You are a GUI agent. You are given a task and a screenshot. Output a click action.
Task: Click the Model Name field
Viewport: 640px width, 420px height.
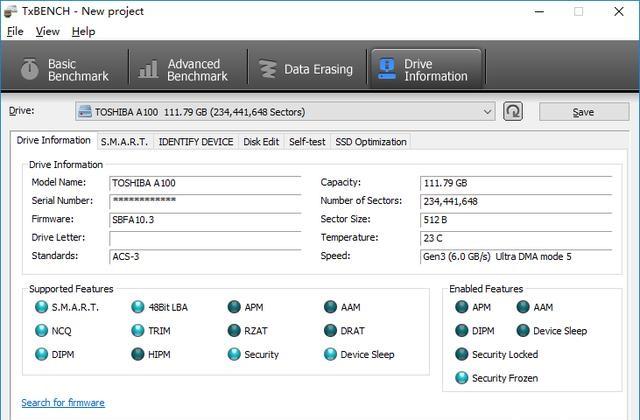(205, 183)
